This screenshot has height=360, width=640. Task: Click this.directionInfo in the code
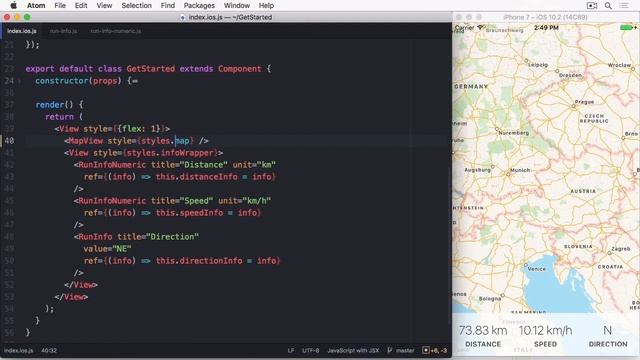coord(199,261)
